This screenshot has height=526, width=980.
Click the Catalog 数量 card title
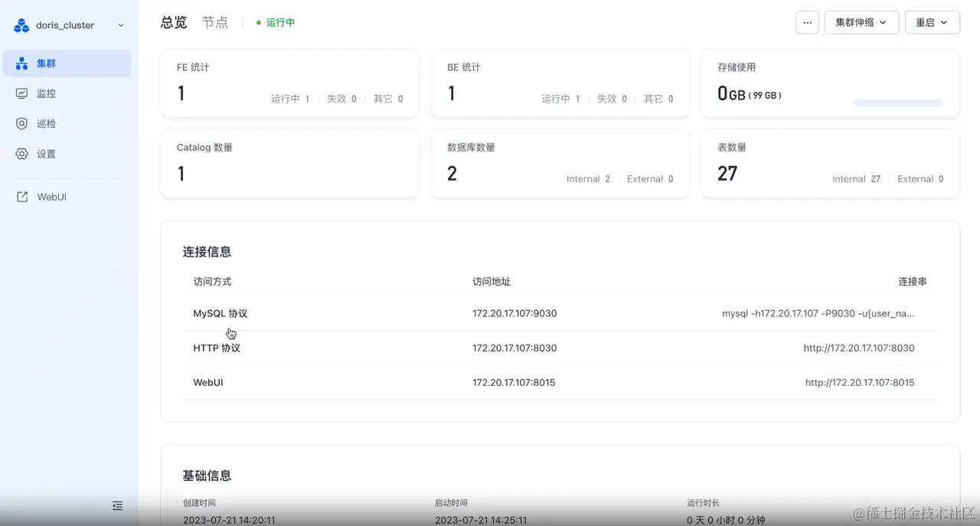204,147
